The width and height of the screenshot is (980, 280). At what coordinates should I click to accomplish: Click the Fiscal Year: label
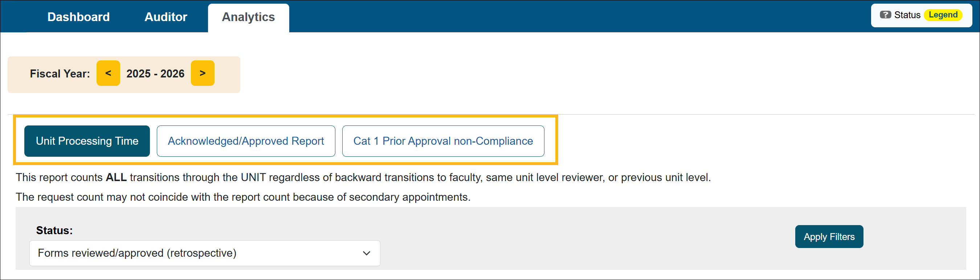(x=60, y=73)
